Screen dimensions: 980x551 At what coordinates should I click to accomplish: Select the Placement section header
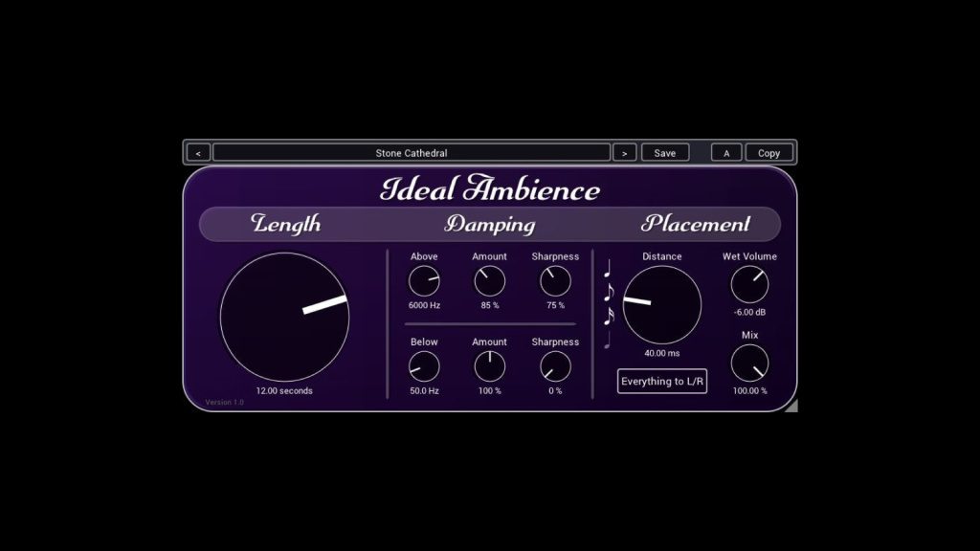click(697, 225)
